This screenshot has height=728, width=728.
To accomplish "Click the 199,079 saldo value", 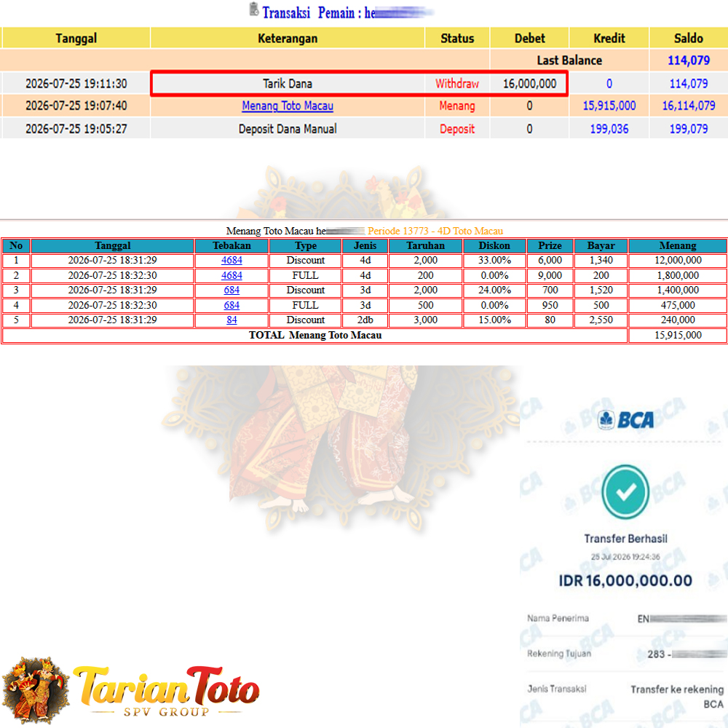I will pos(689,129).
